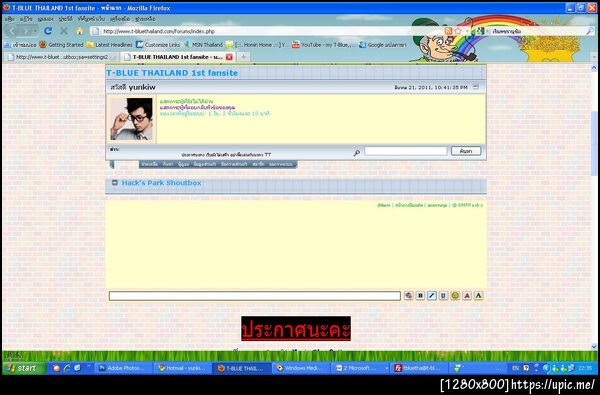Open the last Firefox menu (Help)

coord(145,19)
